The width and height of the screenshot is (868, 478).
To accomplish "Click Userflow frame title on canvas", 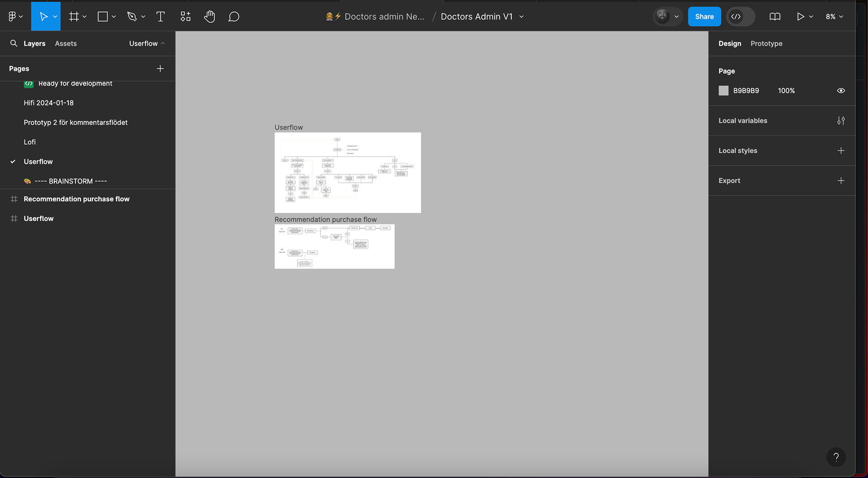I will pos(289,127).
